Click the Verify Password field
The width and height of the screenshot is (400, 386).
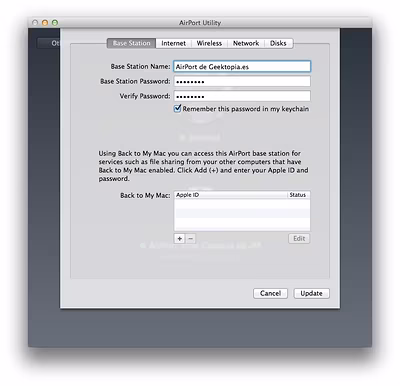[242, 96]
